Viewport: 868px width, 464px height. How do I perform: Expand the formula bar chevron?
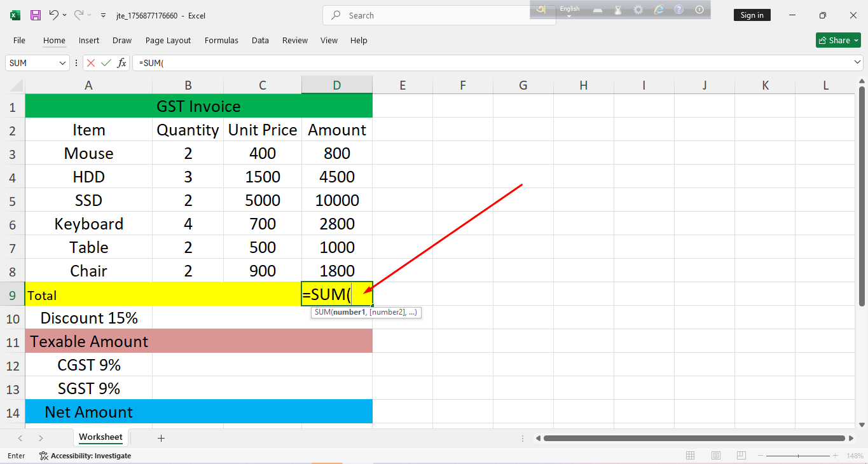point(857,62)
